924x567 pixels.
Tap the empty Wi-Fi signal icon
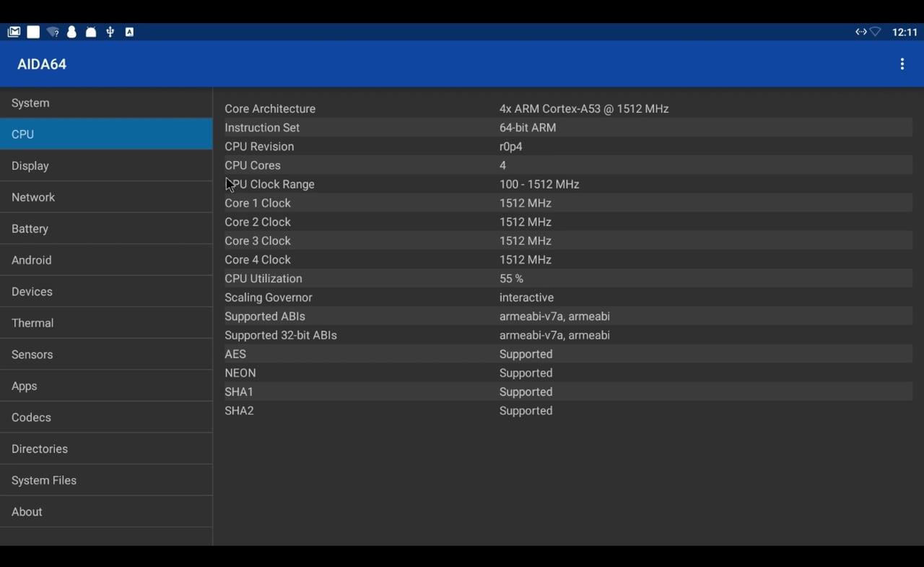876,32
